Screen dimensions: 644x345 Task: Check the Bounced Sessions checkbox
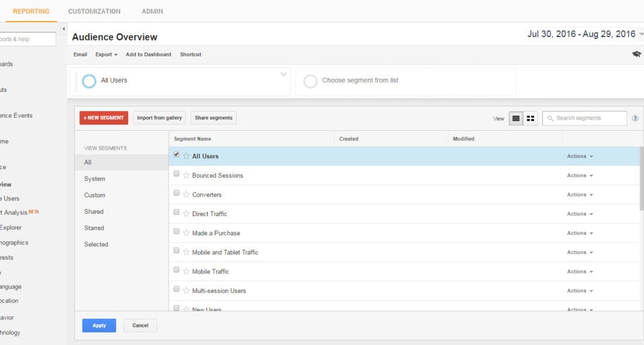pyautogui.click(x=176, y=174)
